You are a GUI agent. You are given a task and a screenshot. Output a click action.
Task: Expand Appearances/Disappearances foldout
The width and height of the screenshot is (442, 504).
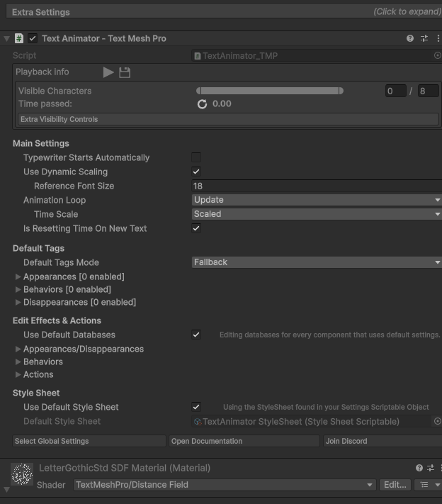tap(18, 349)
